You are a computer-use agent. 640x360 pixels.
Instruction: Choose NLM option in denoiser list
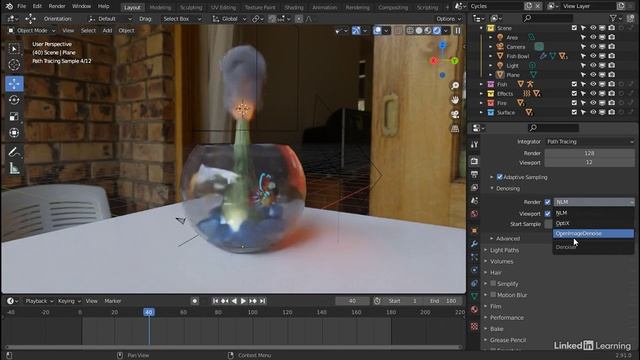click(x=593, y=213)
